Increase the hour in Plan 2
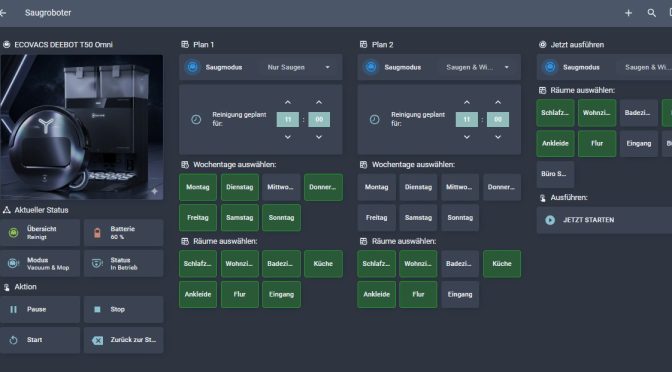Image resolution: width=672 pixels, height=372 pixels. [467, 102]
